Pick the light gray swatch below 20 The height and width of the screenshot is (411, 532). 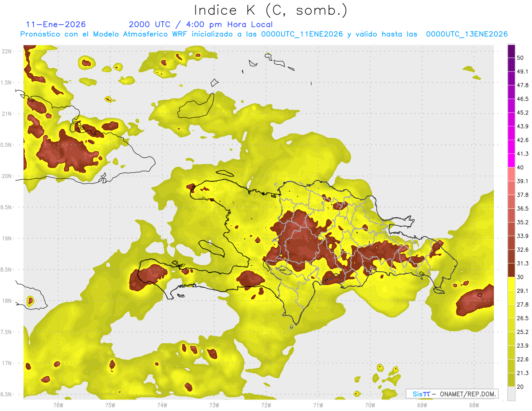511,394
